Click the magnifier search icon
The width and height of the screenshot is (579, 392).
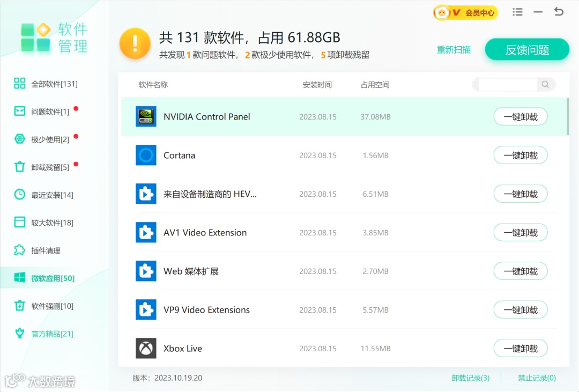pos(545,85)
